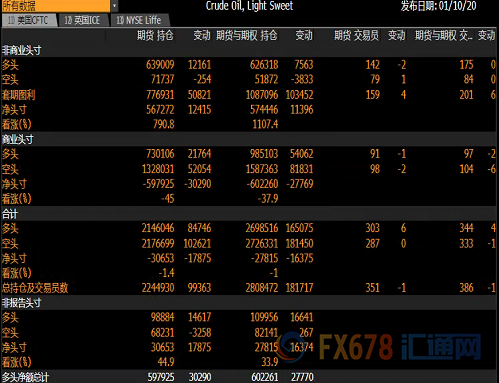Click the value 2698516

(x=262, y=228)
